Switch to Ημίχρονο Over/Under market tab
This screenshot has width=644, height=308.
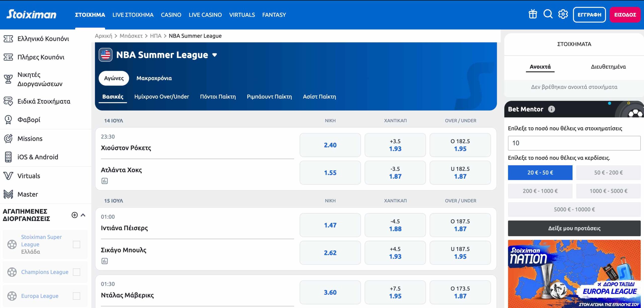click(162, 97)
